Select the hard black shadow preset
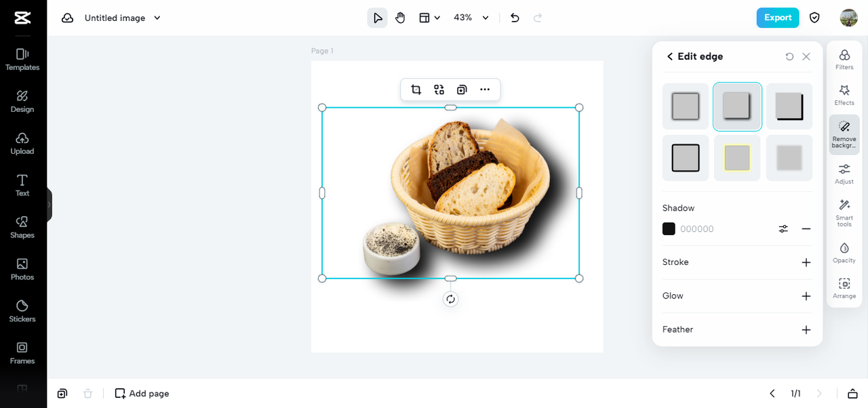 pyautogui.click(x=789, y=106)
